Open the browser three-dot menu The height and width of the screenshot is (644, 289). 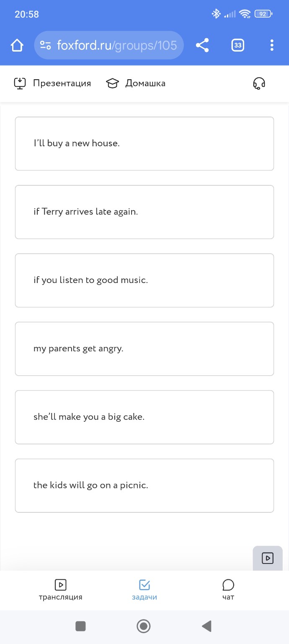[x=272, y=45]
